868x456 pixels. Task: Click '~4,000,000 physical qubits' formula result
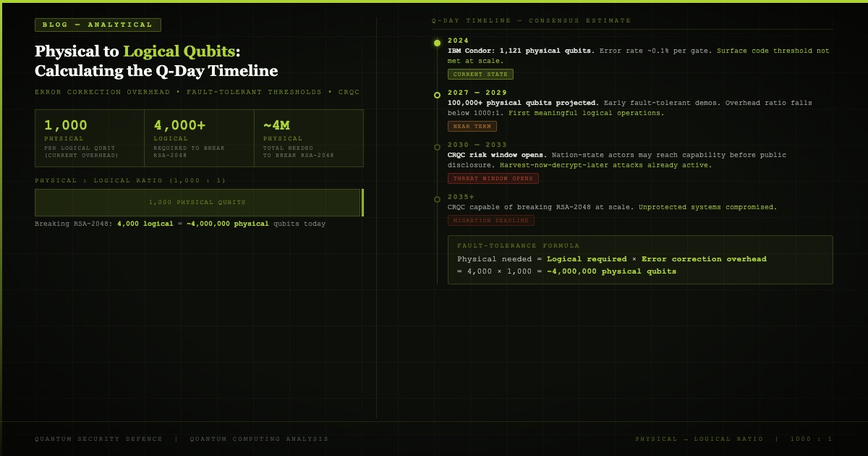click(612, 271)
